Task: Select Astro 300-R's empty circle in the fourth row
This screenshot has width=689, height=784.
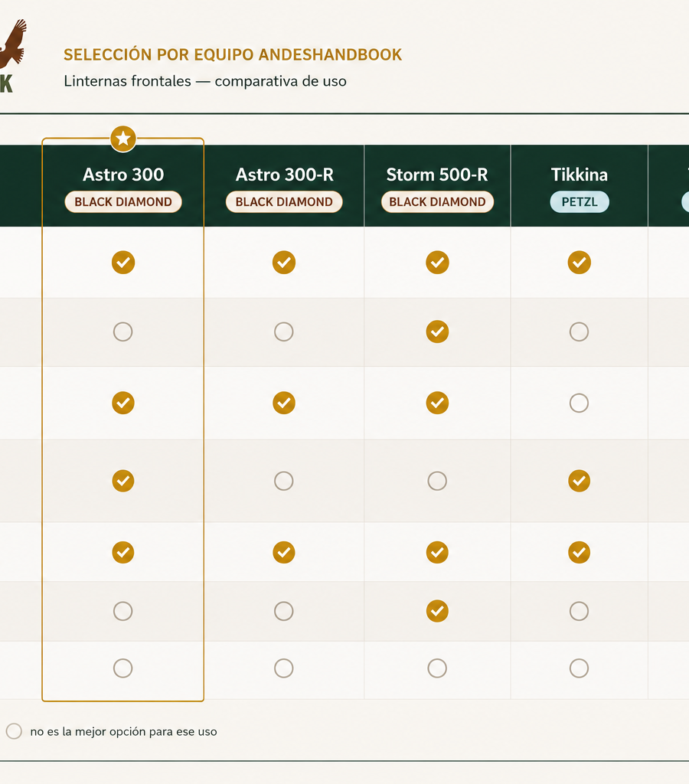Action: coord(284,481)
